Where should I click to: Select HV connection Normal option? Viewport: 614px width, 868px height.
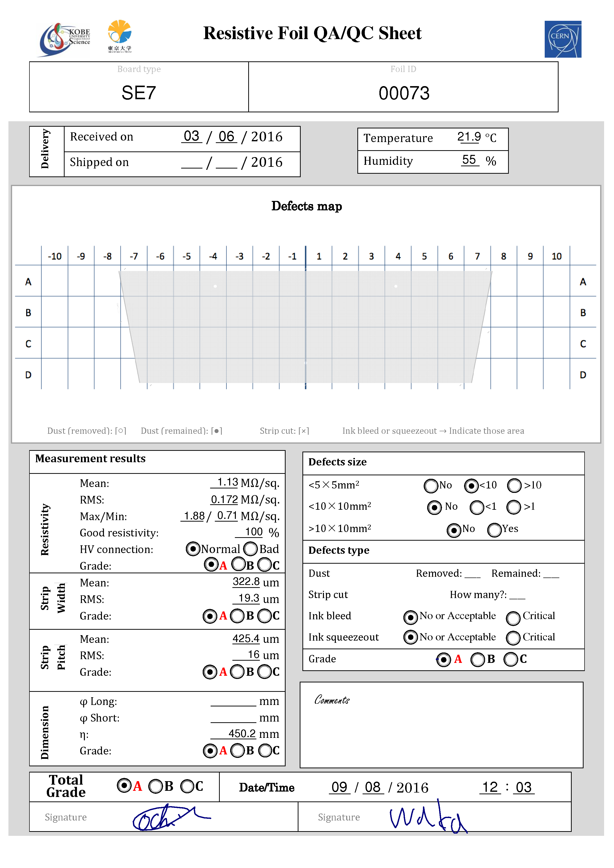pos(193,549)
